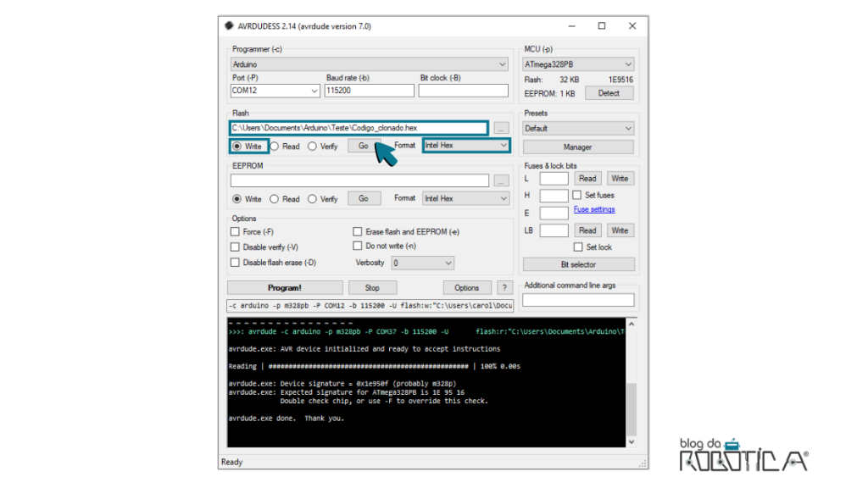Close the AVRDUDESS window
This screenshot has height=488, width=868.
pos(632,26)
